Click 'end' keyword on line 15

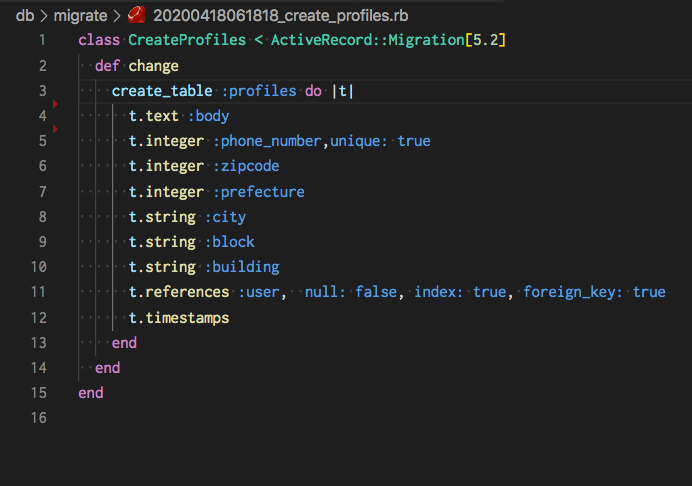point(90,393)
